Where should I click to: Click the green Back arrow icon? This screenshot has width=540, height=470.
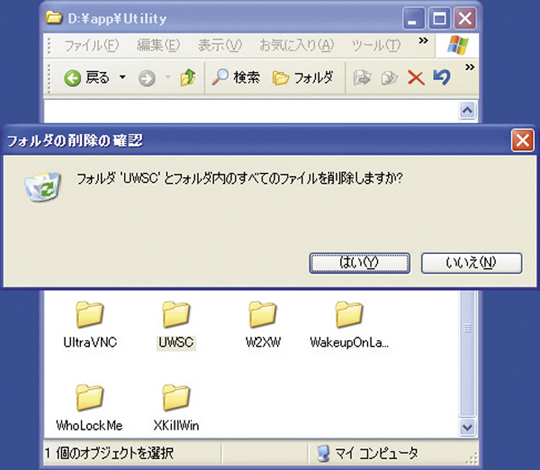[72, 78]
